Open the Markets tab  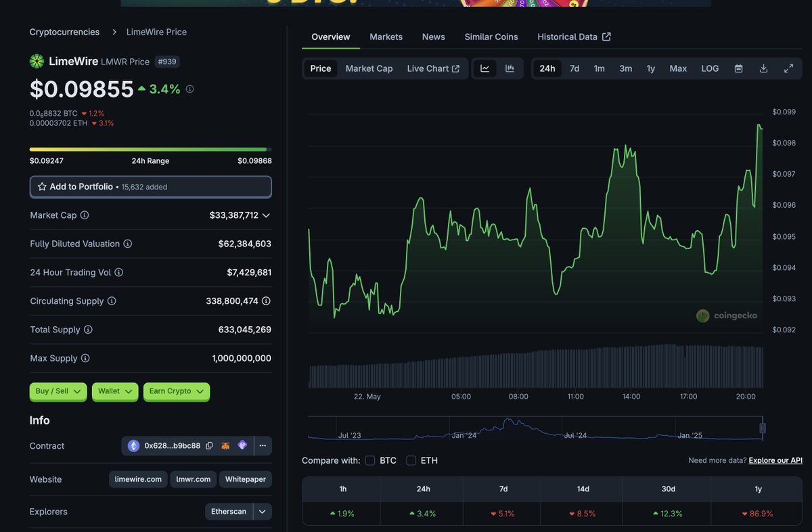click(386, 37)
